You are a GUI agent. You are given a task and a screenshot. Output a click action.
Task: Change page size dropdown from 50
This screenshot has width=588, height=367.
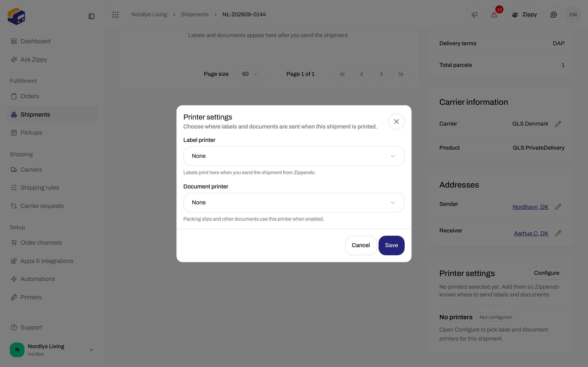point(250,74)
